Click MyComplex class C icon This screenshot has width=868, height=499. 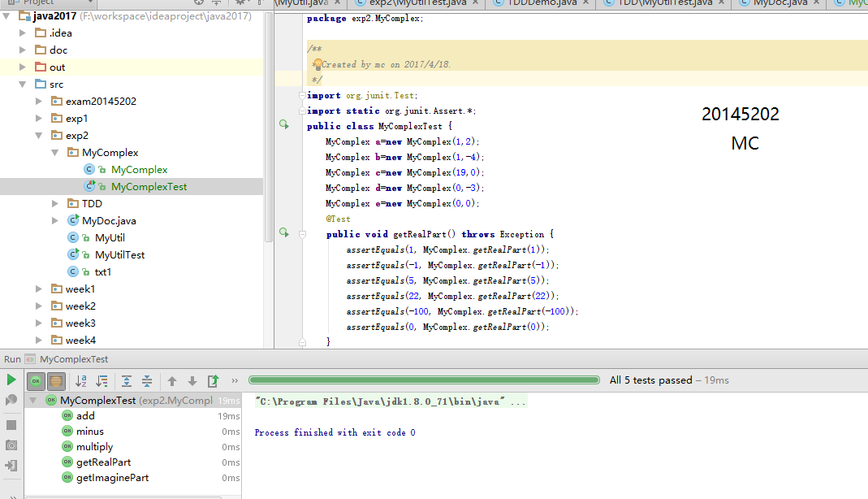(89, 170)
